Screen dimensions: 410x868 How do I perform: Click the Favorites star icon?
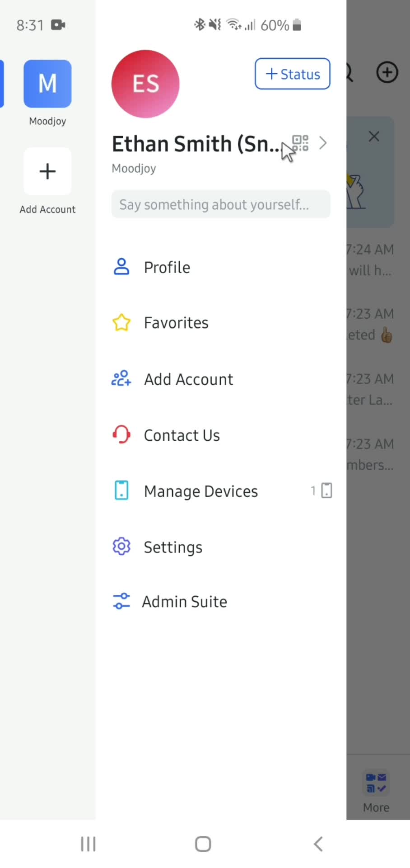click(x=121, y=323)
